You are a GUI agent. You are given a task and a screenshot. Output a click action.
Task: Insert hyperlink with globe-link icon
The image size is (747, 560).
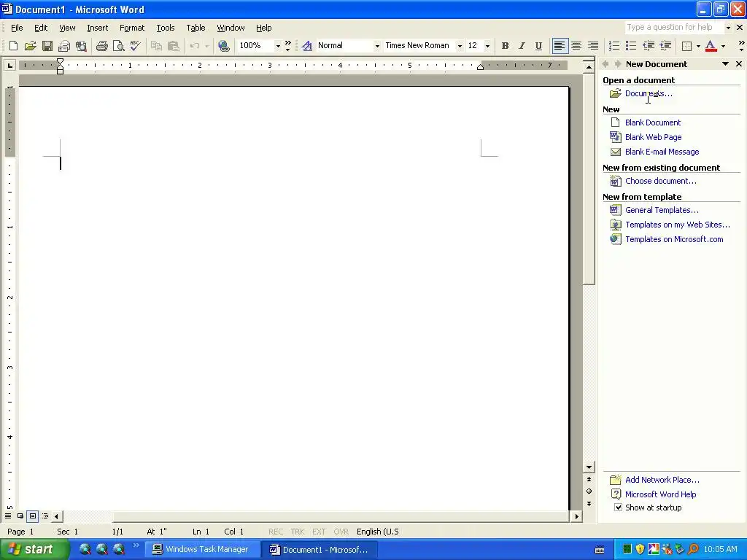(x=223, y=46)
